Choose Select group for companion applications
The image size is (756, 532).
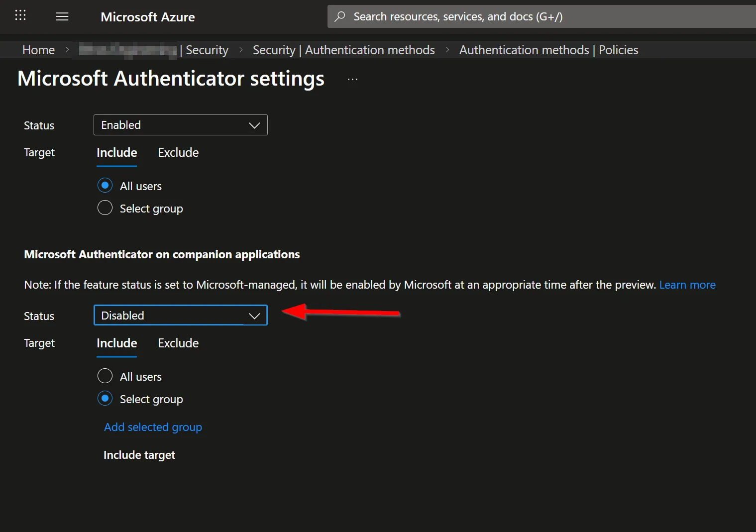pyautogui.click(x=105, y=399)
